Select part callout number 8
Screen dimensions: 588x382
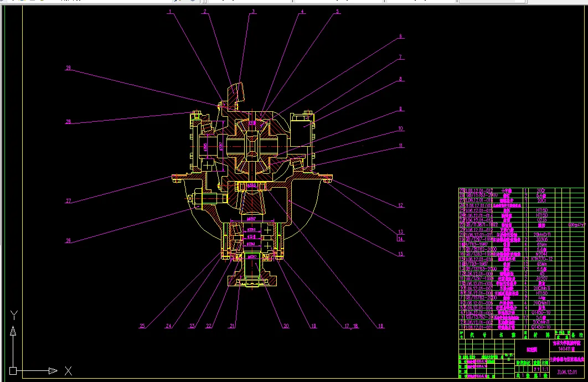pos(400,79)
